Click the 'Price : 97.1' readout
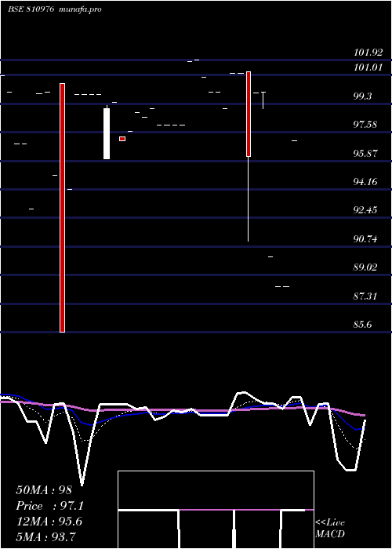Screen dimensions: 392x549 tap(50, 506)
